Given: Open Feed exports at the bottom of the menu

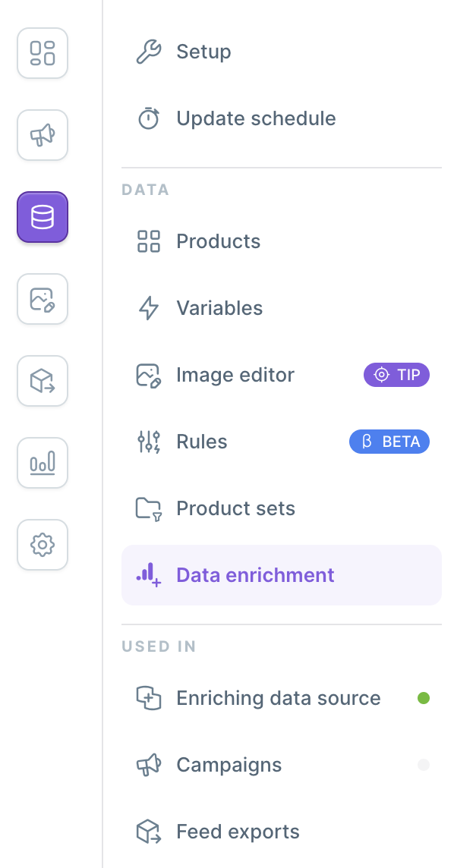Looking at the screenshot, I should click(238, 832).
